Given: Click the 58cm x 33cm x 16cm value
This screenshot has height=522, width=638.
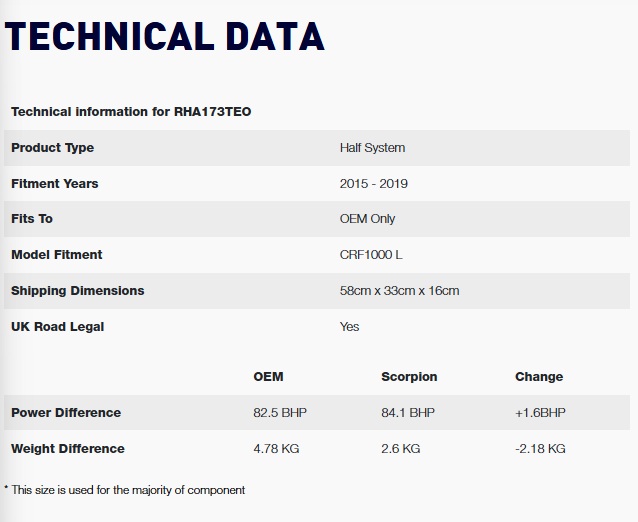Looking at the screenshot, I should point(400,290).
